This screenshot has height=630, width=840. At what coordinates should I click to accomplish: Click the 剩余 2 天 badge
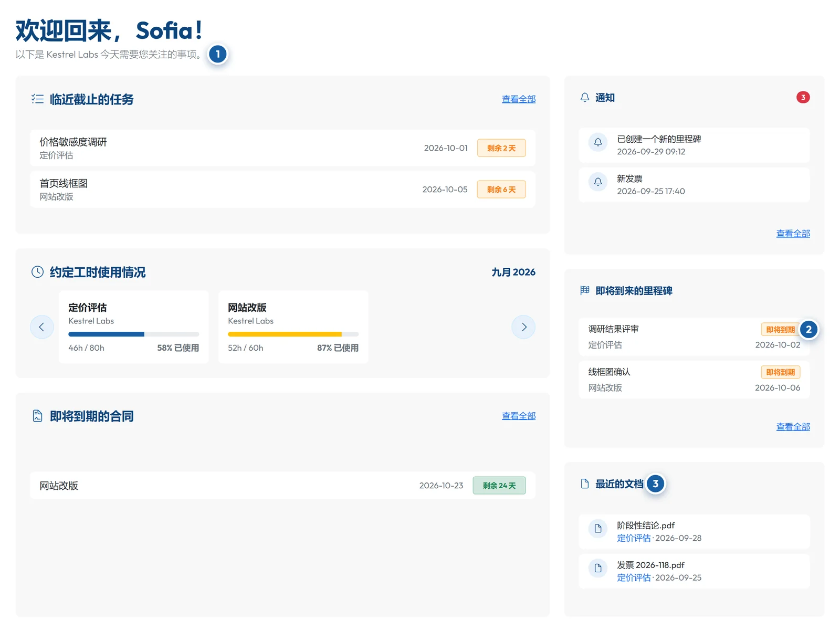(501, 148)
